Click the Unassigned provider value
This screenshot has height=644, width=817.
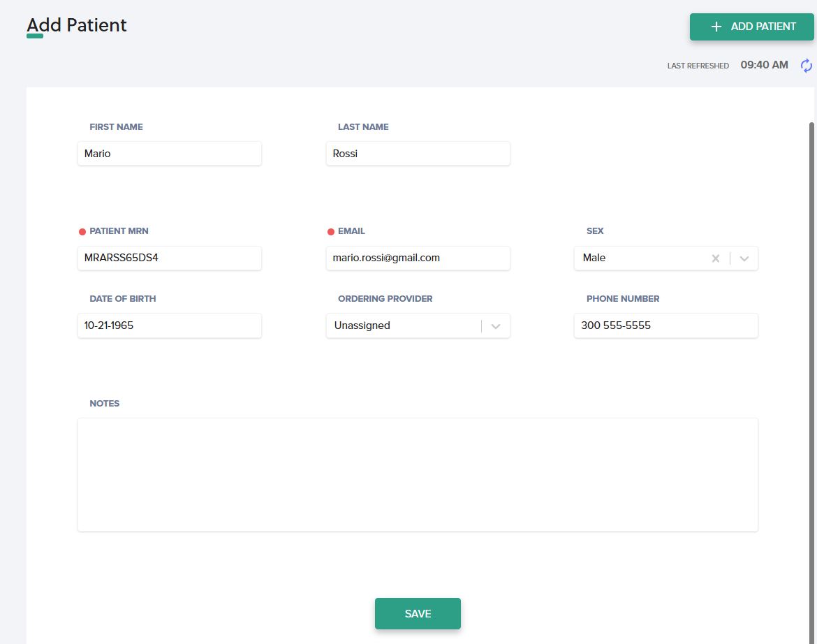pos(362,325)
